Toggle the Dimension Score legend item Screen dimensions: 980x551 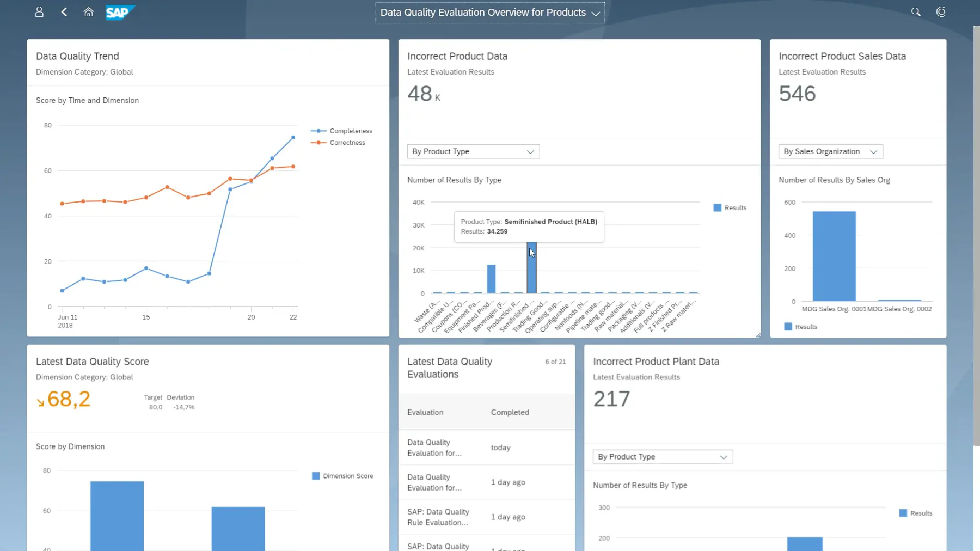click(342, 476)
